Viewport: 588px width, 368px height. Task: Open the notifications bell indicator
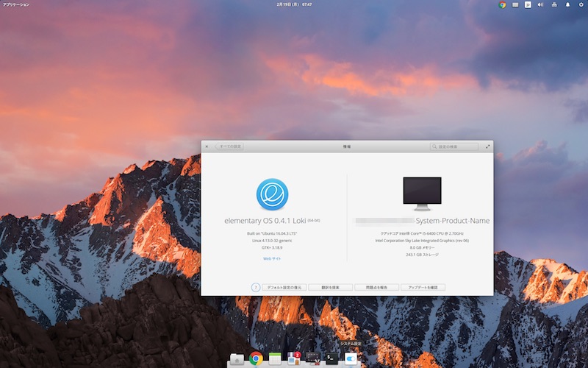click(567, 4)
